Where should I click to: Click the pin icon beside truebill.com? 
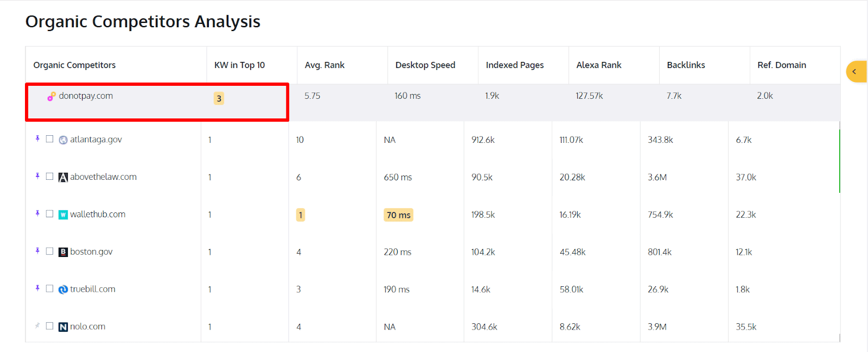click(37, 288)
